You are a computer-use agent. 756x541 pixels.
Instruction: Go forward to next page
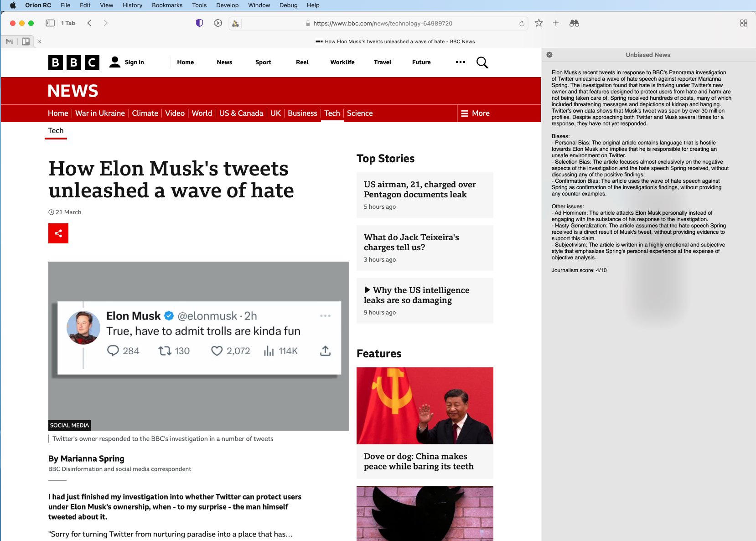(x=106, y=23)
